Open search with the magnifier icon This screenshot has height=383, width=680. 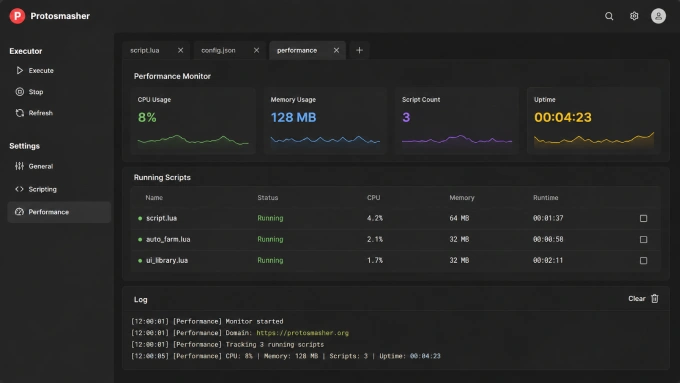tap(609, 16)
